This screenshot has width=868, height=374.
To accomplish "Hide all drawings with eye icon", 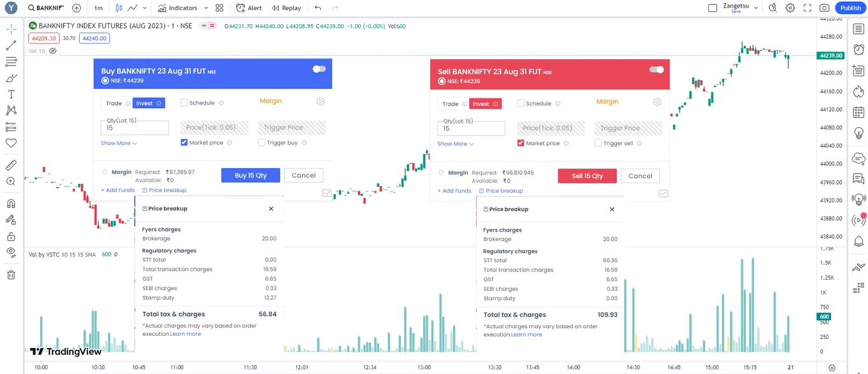I will [11, 253].
